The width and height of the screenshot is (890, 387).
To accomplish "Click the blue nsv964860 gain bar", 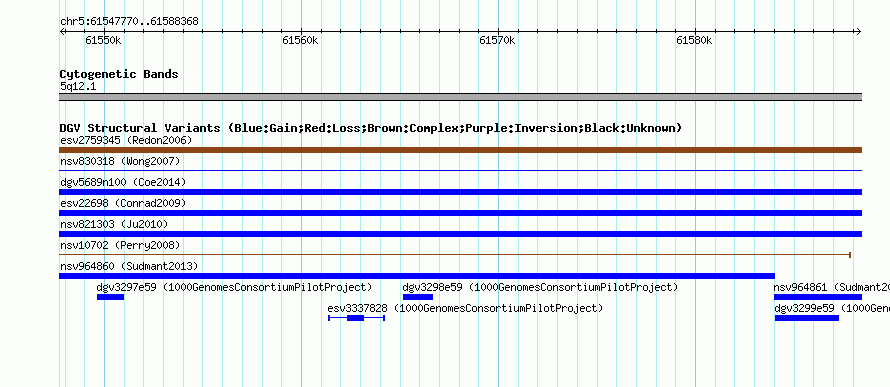I will coord(417,276).
